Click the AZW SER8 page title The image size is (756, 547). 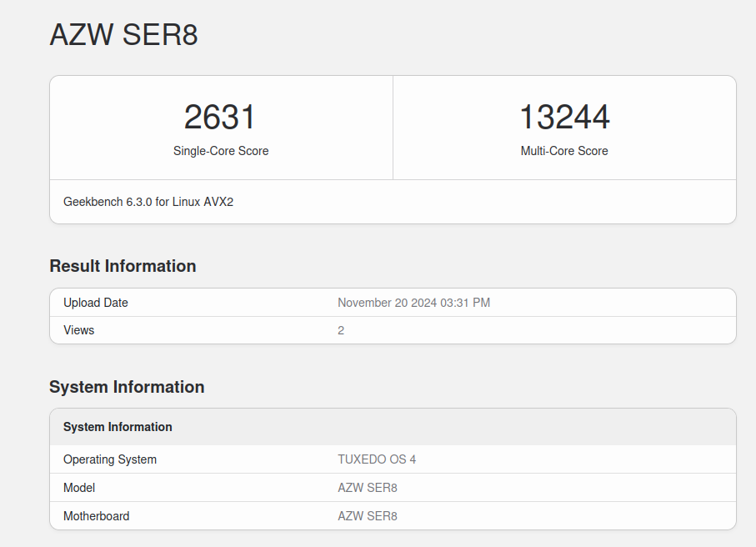(124, 35)
